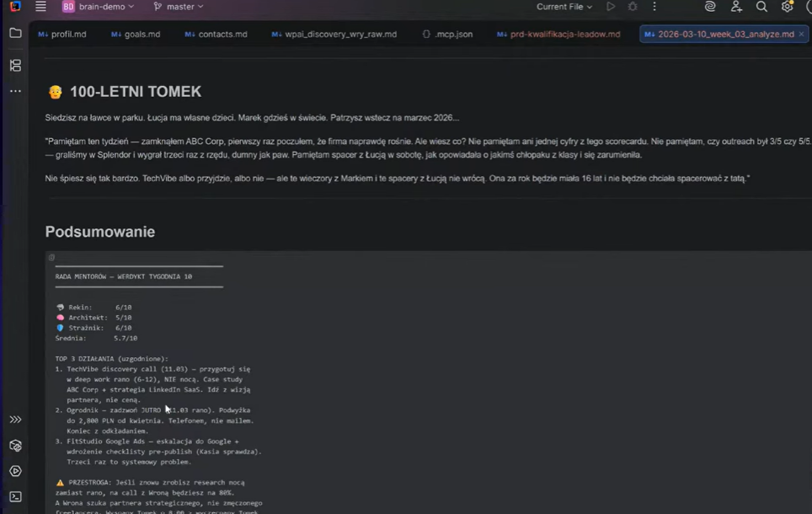Expand the brain-demo project dropdown

[x=99, y=7]
